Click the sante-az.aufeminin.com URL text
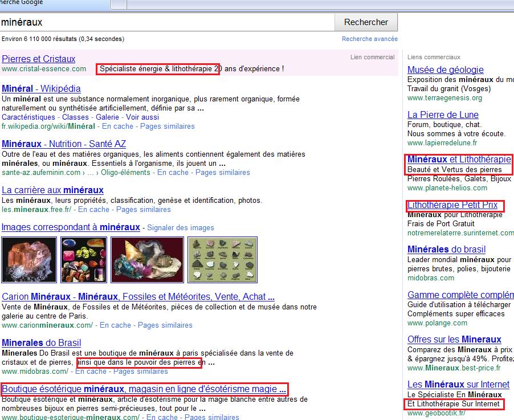This screenshot has height=420, width=514. tap(41, 173)
